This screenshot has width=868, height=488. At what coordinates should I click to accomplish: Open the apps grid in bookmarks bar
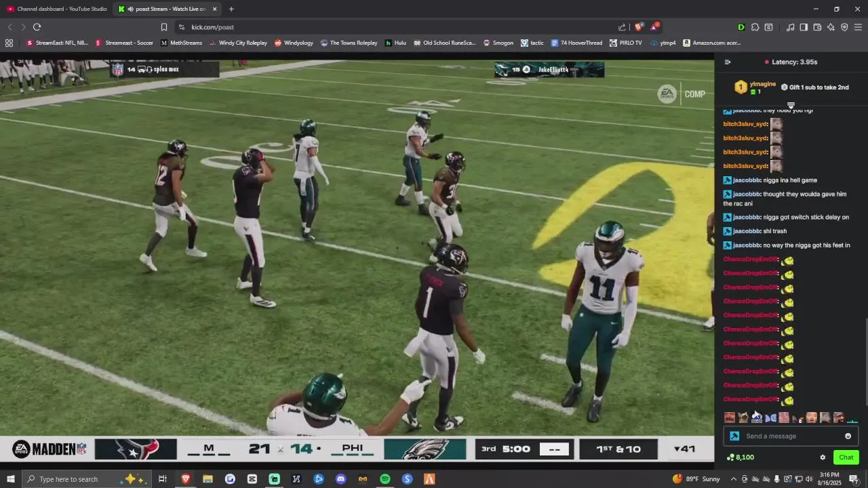point(9,43)
